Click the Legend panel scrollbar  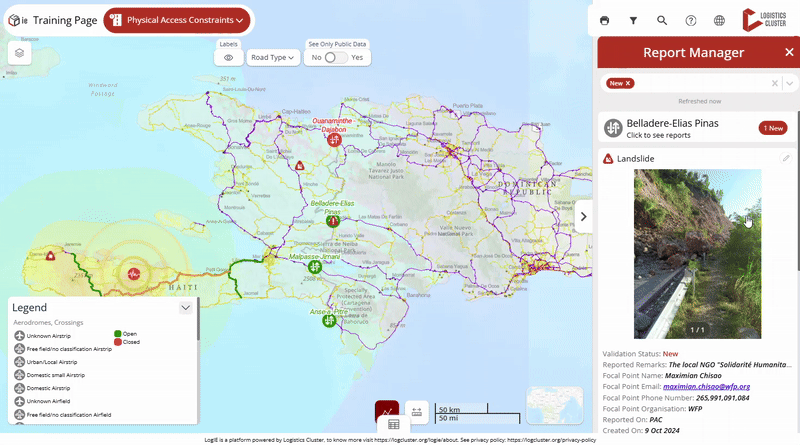click(x=198, y=320)
